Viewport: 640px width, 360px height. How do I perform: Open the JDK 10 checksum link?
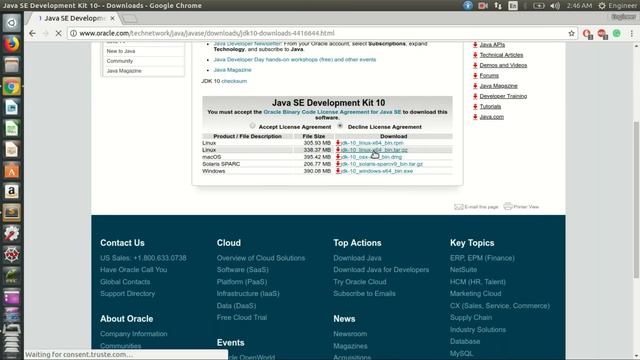tap(234, 81)
